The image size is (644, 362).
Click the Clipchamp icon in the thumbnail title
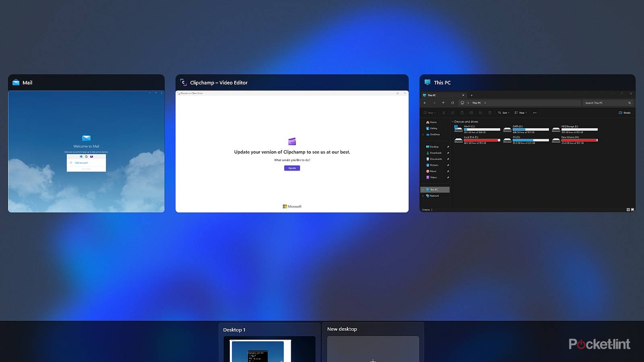pos(184,82)
